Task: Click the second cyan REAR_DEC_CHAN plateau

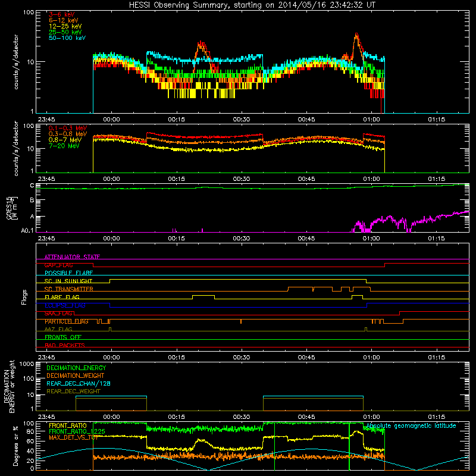Action: pyautogui.click(x=313, y=396)
